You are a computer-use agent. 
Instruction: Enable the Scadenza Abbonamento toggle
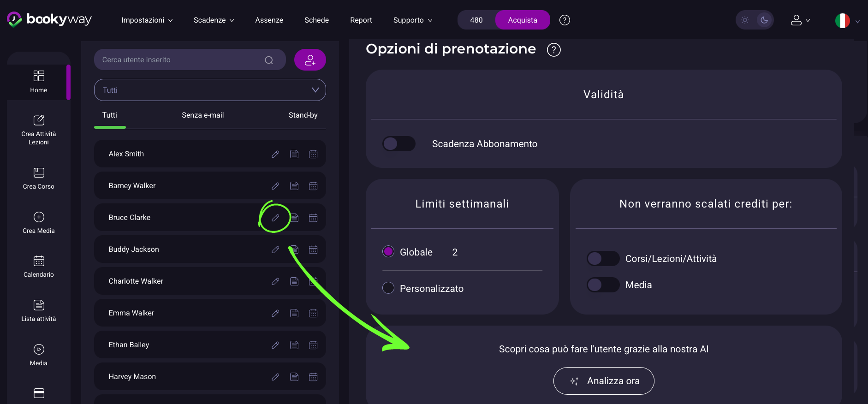point(399,144)
